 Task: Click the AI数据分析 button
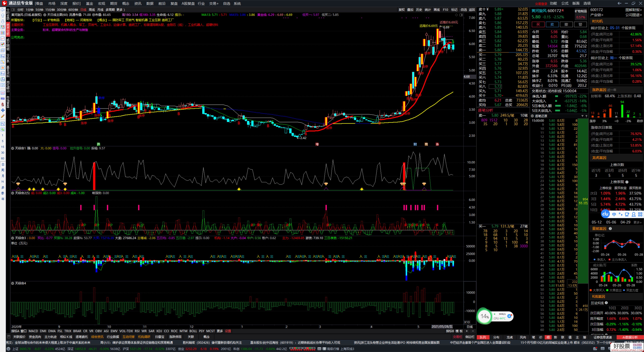tap(630, 337)
